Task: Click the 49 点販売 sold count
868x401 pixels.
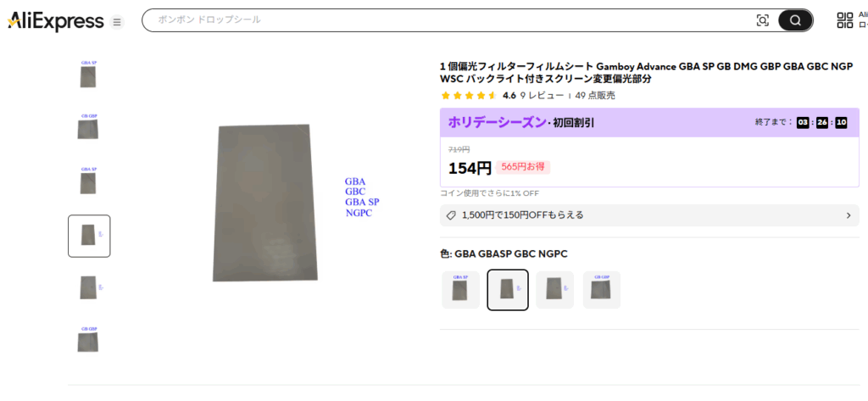Action: [595, 95]
